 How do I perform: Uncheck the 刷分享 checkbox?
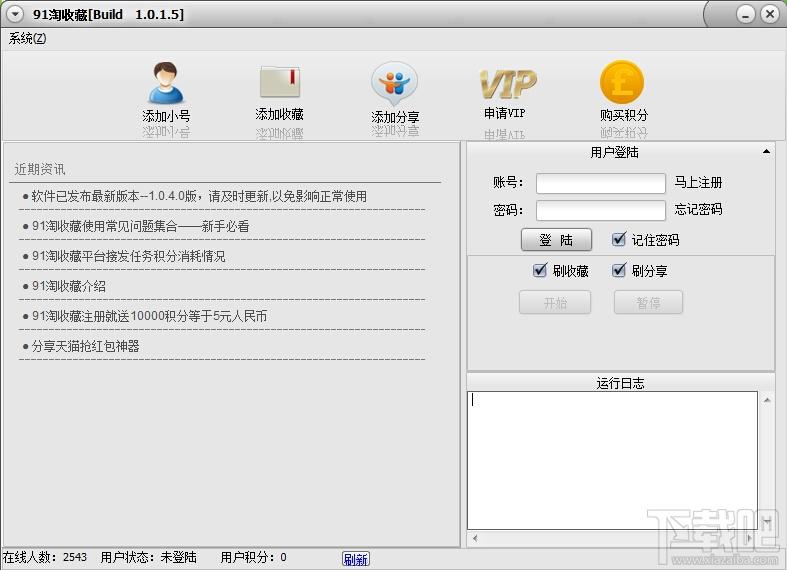tap(619, 270)
